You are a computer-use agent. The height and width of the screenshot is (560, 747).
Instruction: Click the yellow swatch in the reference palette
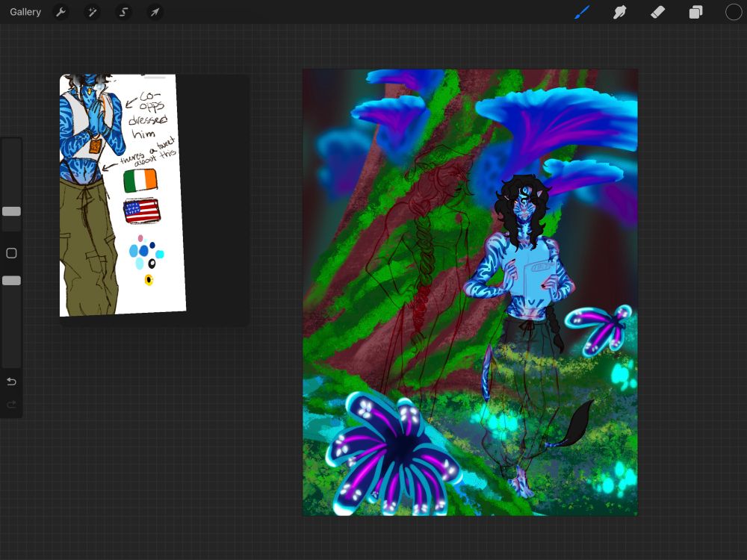(x=149, y=280)
